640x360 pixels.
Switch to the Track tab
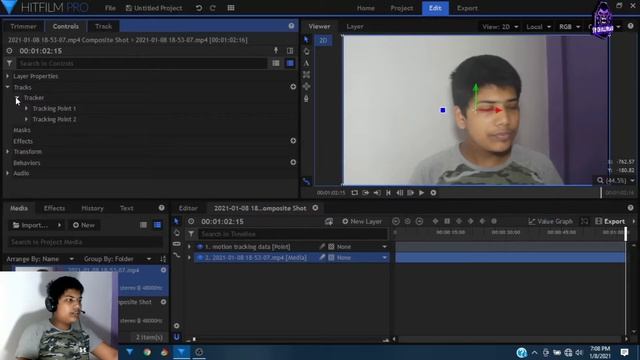(x=103, y=26)
